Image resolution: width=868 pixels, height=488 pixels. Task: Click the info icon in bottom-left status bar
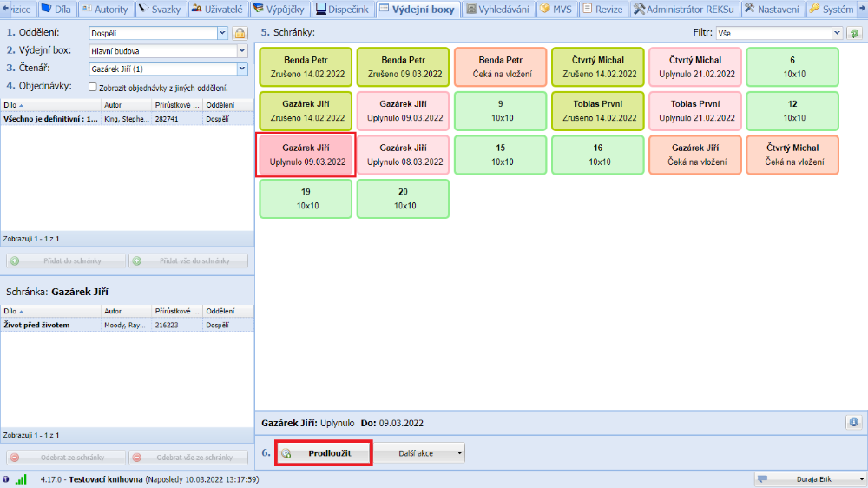click(7, 479)
